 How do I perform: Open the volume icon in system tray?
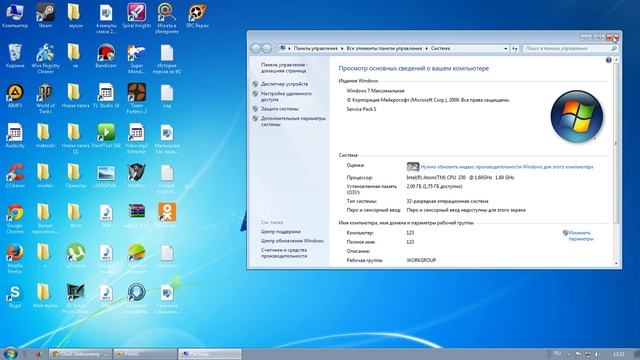[x=596, y=354]
